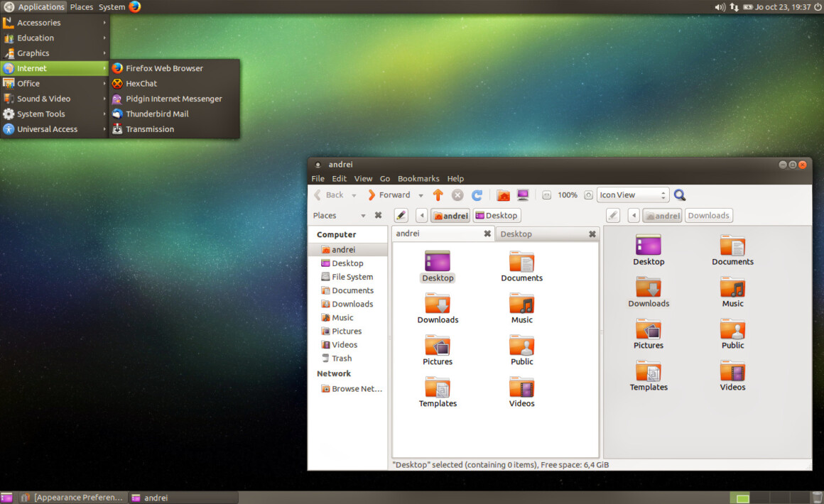Jump to Desktop using the monitor toolbar icon
The image size is (824, 504).
[x=523, y=195]
